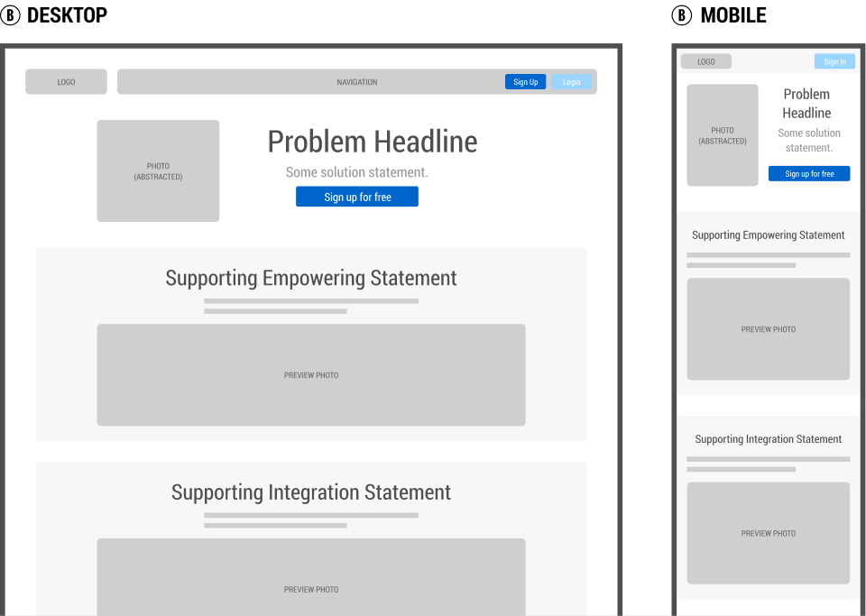Open the desktop preview photo under Integration Statement
The width and height of the screenshot is (866, 616).
(x=310, y=577)
